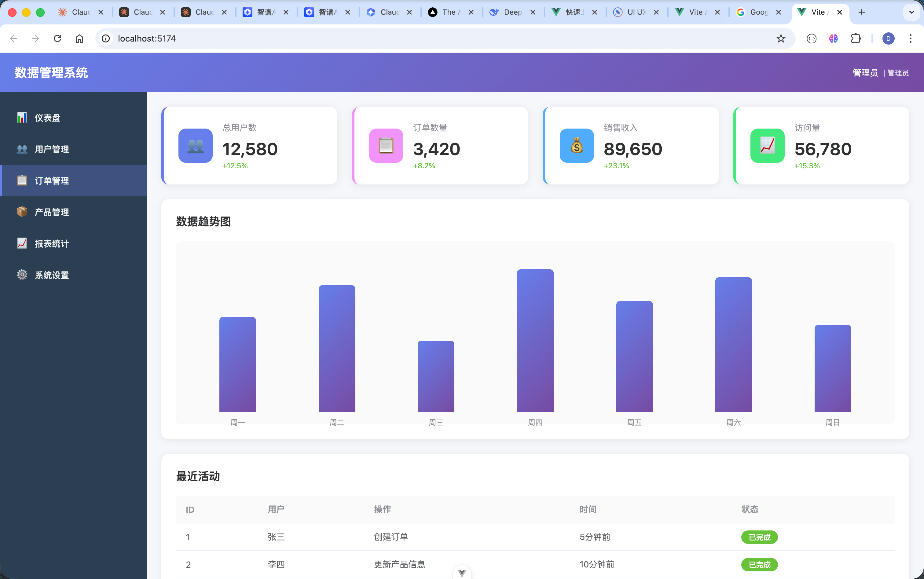This screenshot has height=579, width=924.
Task: Click the chart icon beside 报表统计
Action: [x=22, y=243]
